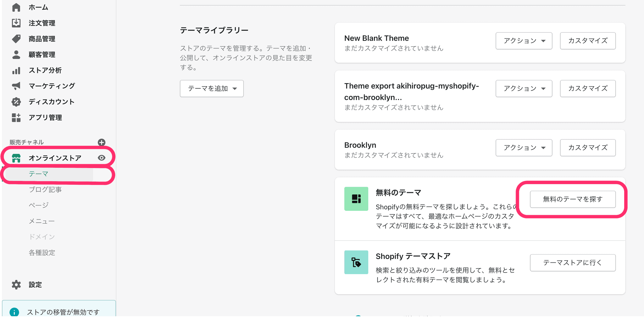Click the analytics bar chart icon
Image resolution: width=644 pixels, height=326 pixels.
pos(16,70)
